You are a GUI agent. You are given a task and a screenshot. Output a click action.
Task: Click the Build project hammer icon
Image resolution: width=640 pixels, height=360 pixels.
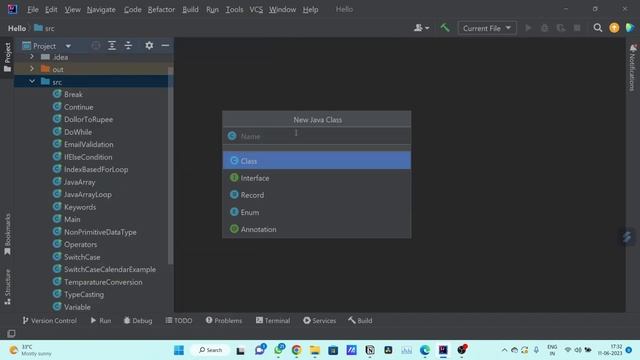[x=445, y=28]
